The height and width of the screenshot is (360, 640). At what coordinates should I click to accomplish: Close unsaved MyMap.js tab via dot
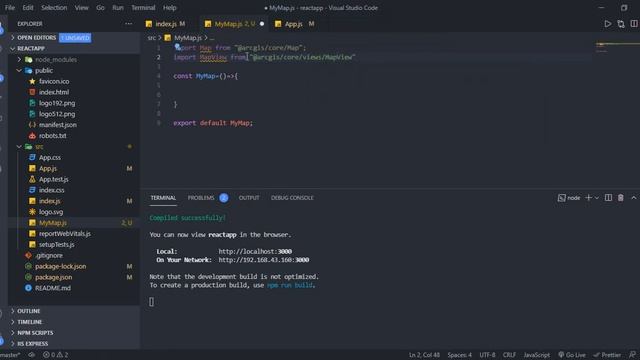pyautogui.click(x=262, y=24)
